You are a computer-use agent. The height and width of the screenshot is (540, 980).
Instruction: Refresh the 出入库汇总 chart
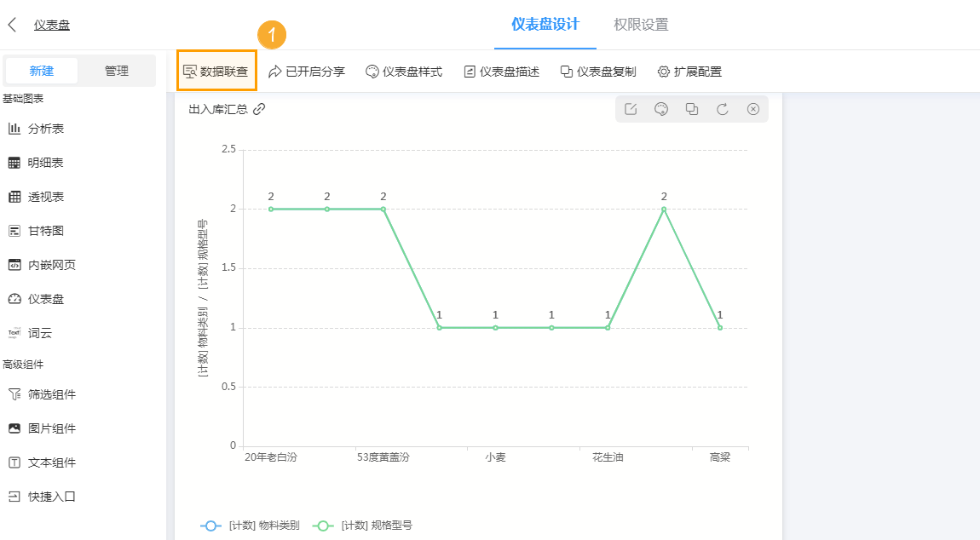coord(723,109)
